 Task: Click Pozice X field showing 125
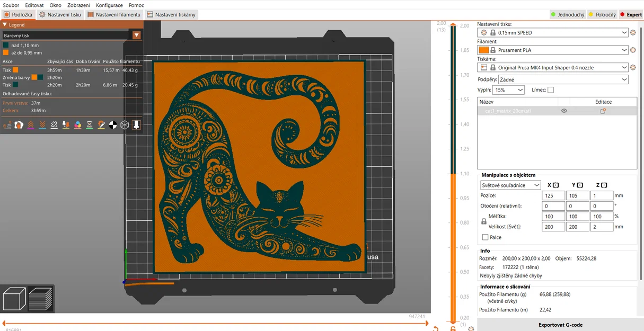pyautogui.click(x=553, y=195)
